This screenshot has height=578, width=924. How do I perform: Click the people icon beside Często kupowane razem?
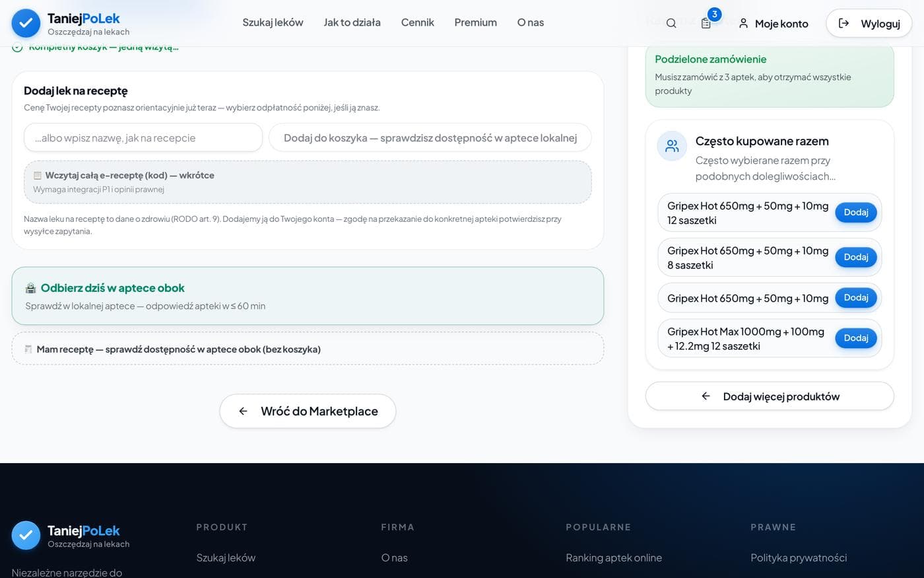click(672, 146)
